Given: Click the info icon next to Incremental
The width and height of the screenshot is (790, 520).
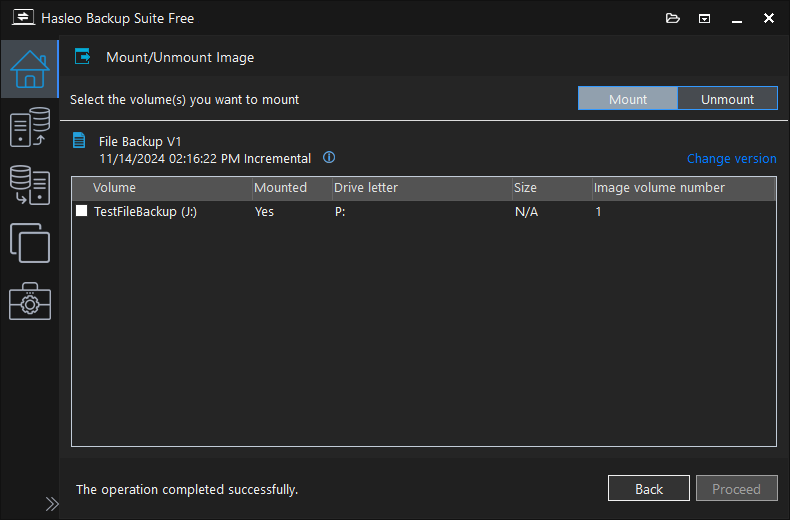Looking at the screenshot, I should pyautogui.click(x=329, y=158).
